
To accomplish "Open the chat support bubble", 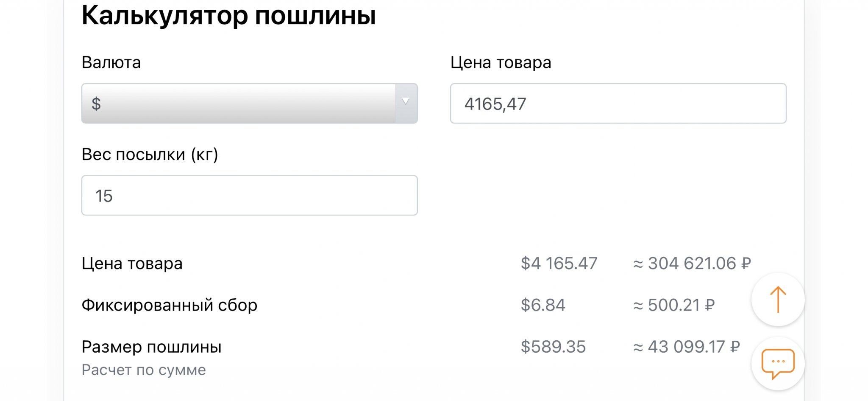I will pyautogui.click(x=778, y=363).
